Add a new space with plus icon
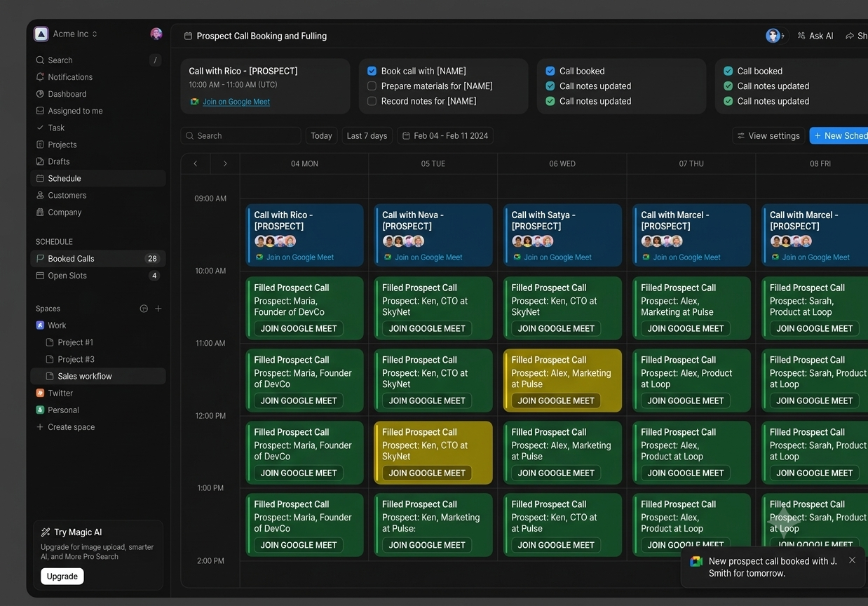868x606 pixels. [x=158, y=309]
